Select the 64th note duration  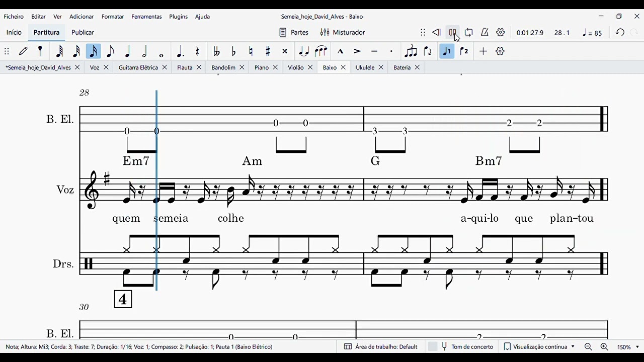(x=59, y=51)
